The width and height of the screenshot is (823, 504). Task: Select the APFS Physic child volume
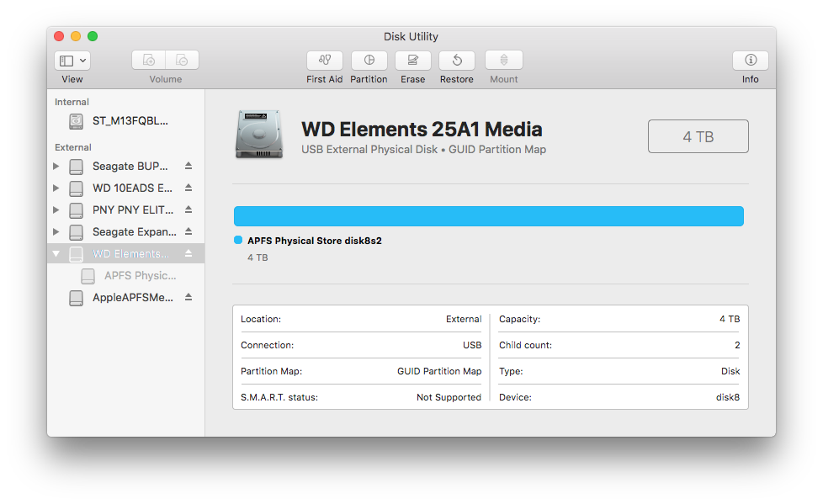point(126,276)
